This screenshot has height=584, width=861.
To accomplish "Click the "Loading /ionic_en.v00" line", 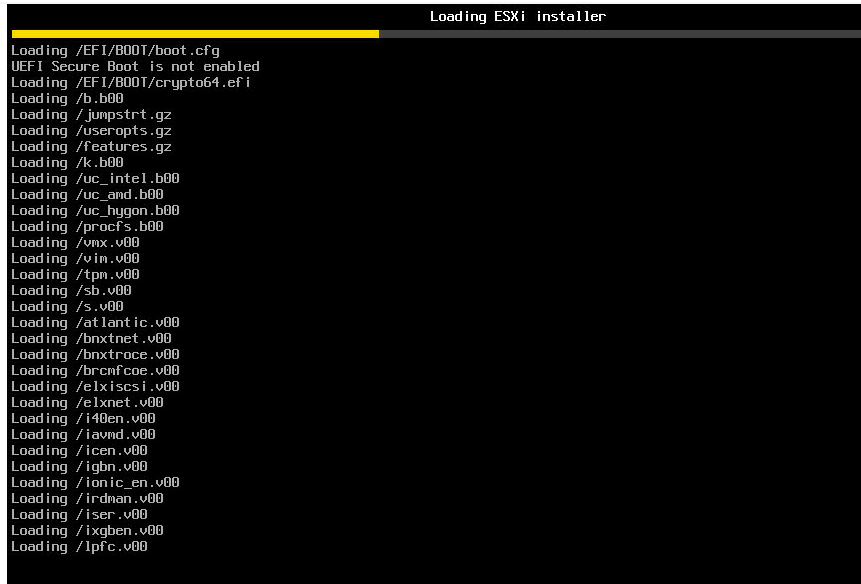I will (x=95, y=482).
